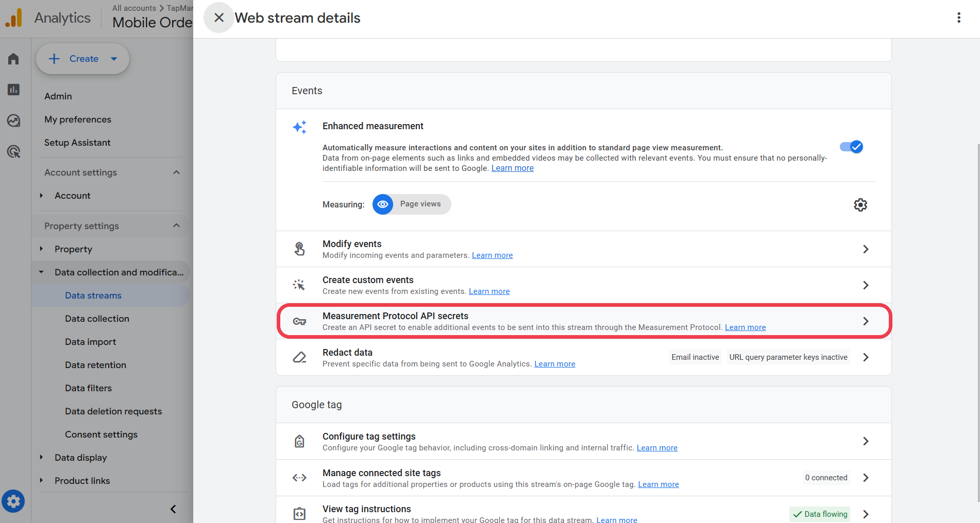Open Data filters menu item
This screenshot has width=980, height=523.
coord(88,388)
